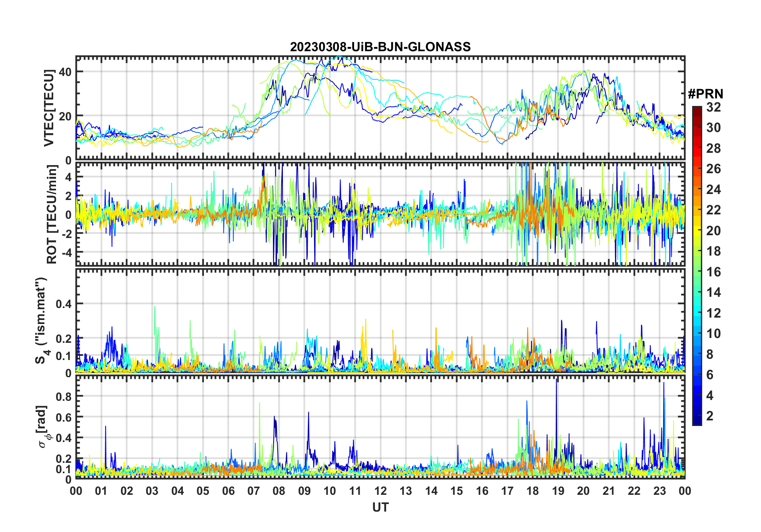The image size is (761, 532).
Task: Select the 10 label on PRN colorbar
Action: (713, 334)
